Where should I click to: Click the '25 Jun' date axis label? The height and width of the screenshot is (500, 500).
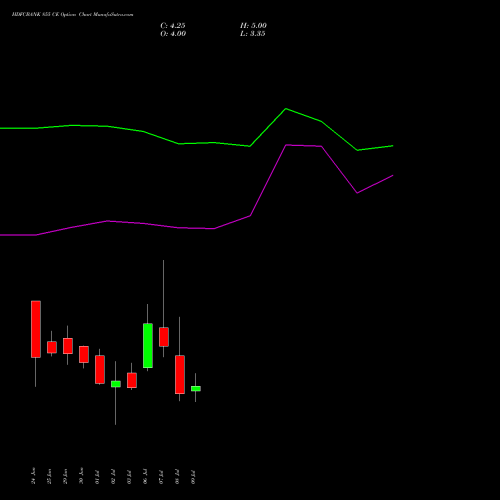(x=49, y=476)
